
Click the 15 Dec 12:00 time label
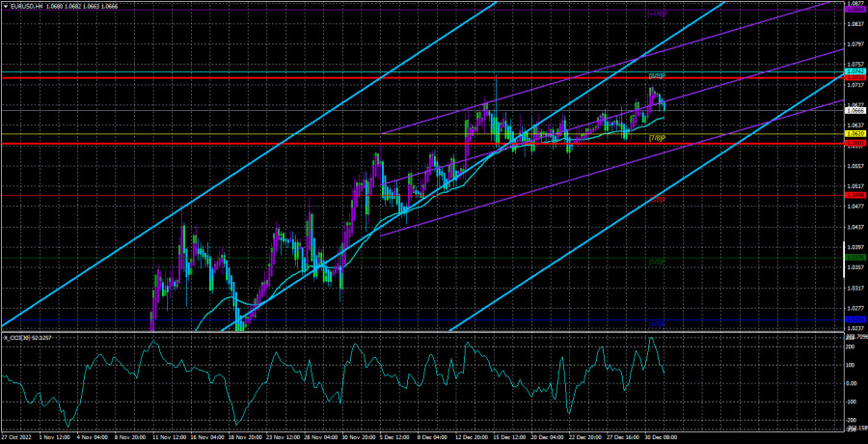(510, 439)
